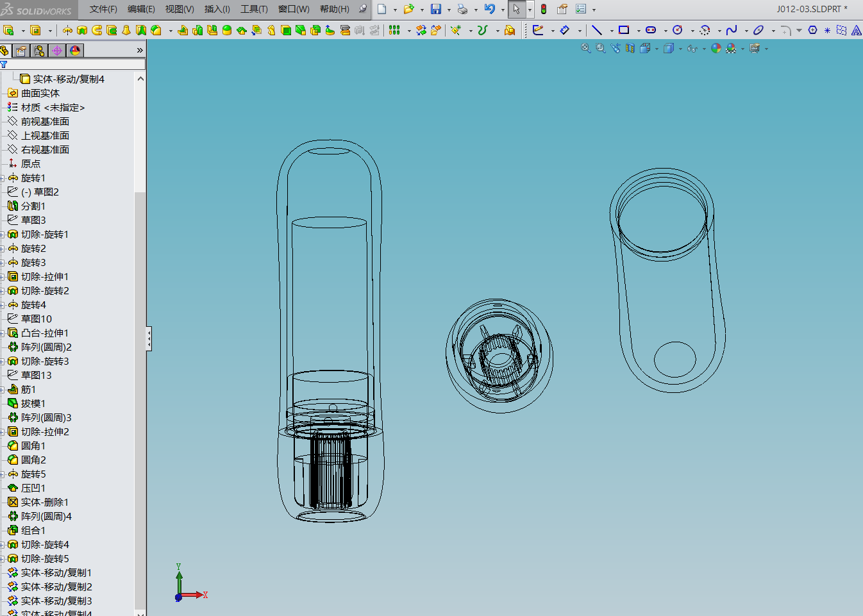Click the Zoom to Area icon

[x=601, y=48]
